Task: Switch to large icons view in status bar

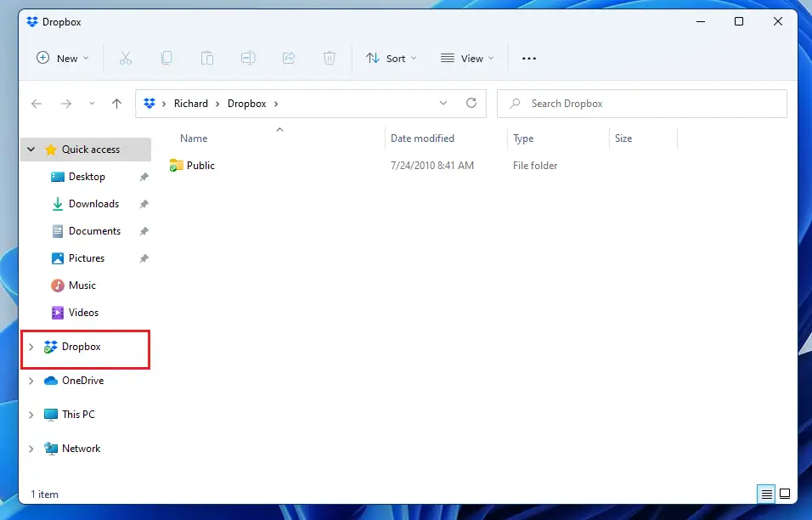Action: (785, 495)
